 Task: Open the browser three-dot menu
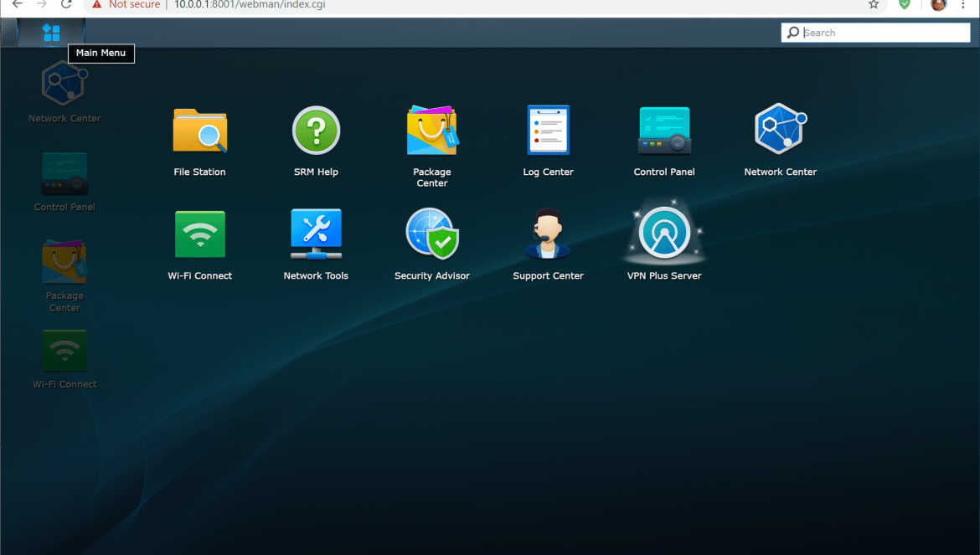(x=963, y=5)
